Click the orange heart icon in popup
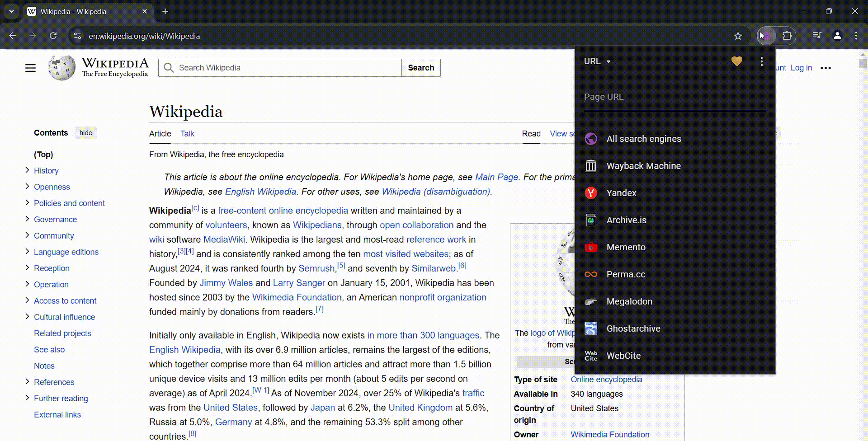868x441 pixels. [736, 61]
